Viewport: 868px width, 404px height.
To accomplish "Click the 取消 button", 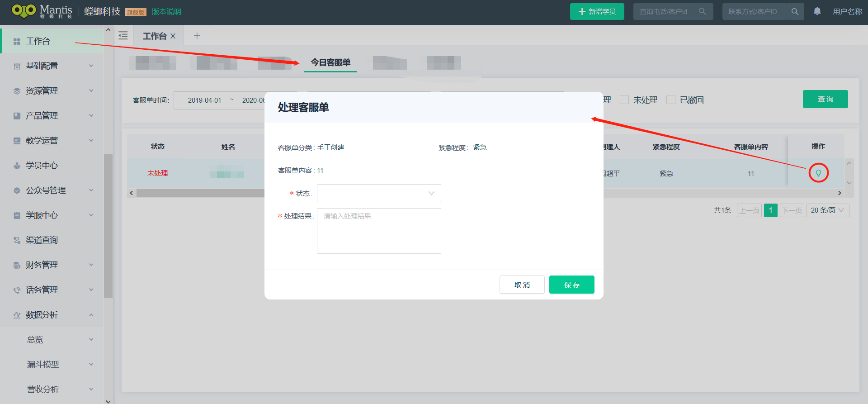I will pyautogui.click(x=522, y=285).
